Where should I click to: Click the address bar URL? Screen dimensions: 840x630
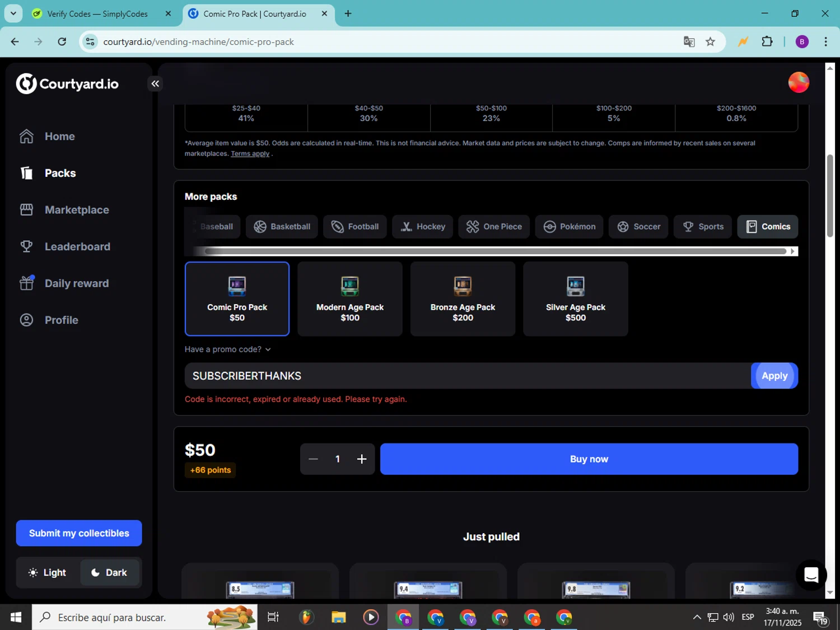point(198,42)
